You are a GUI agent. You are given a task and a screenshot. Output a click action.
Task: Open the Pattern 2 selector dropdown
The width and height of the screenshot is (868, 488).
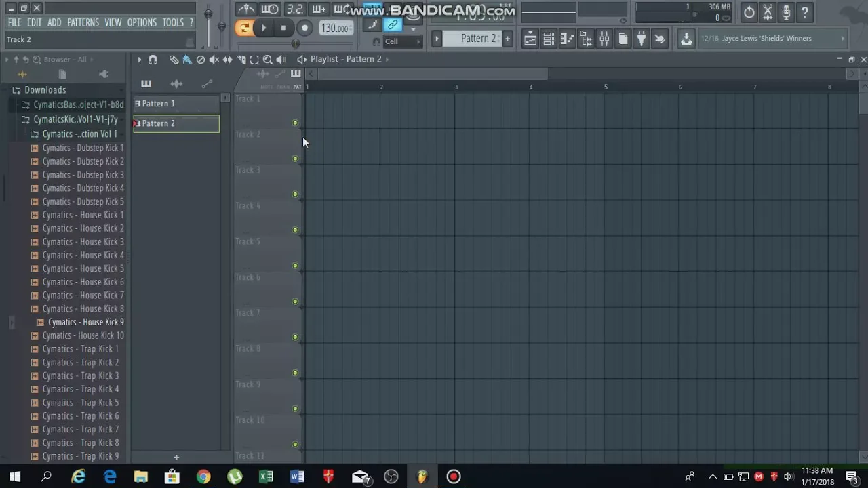[478, 39]
